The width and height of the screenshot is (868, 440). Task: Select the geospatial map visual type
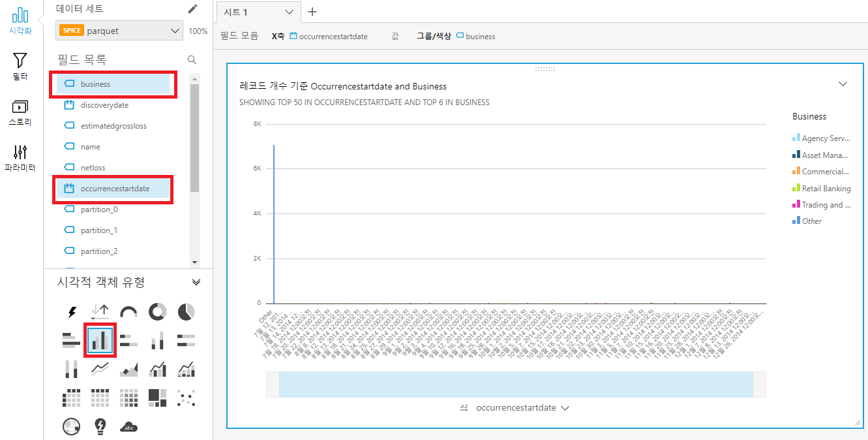pos(72,426)
